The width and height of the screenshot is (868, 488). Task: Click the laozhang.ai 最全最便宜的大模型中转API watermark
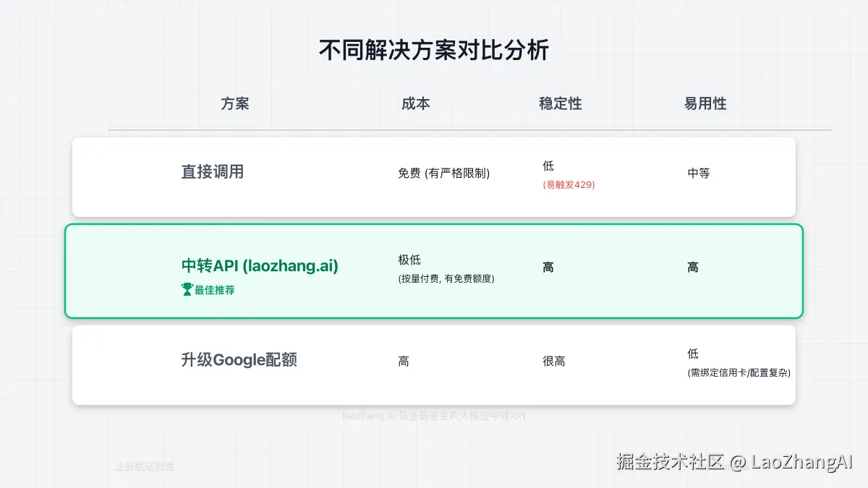click(433, 415)
